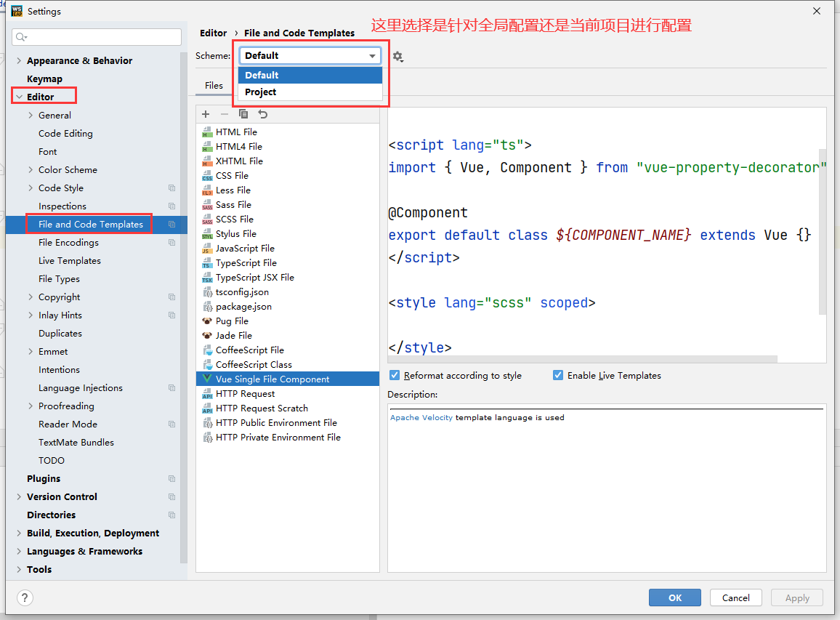
Task: Open Live Templates settings page
Action: [70, 261]
